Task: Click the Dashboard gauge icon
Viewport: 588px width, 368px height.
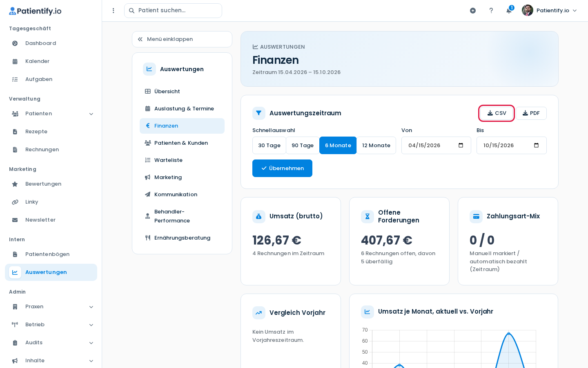Action: coord(15,43)
